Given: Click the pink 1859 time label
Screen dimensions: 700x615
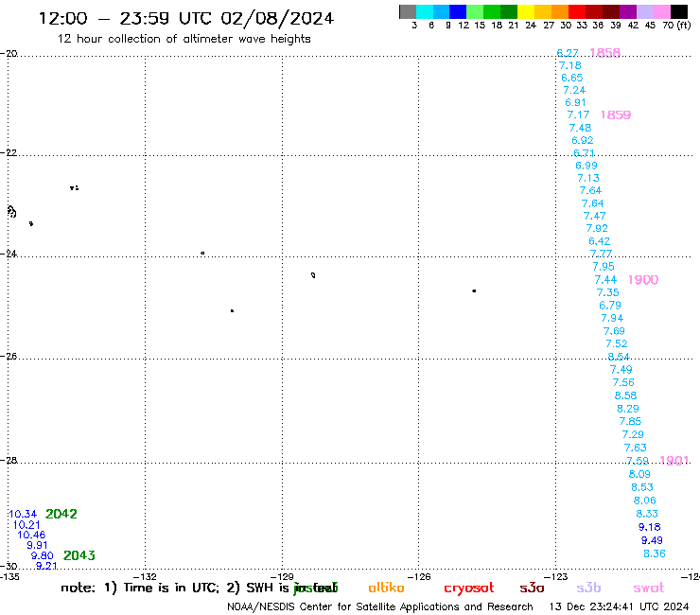Looking at the screenshot, I should pyautogui.click(x=616, y=114).
